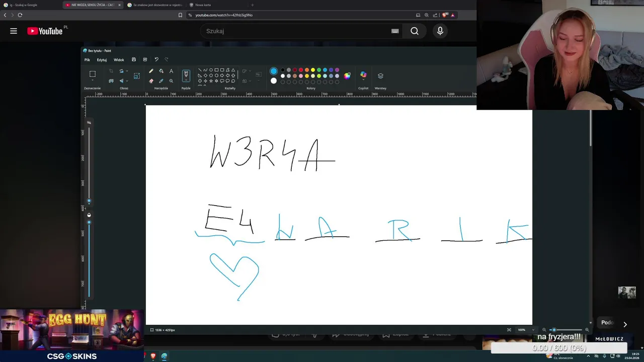Viewport: 644px width, 362px height.
Task: Click the Share icon in Paint
Action: pos(145,59)
